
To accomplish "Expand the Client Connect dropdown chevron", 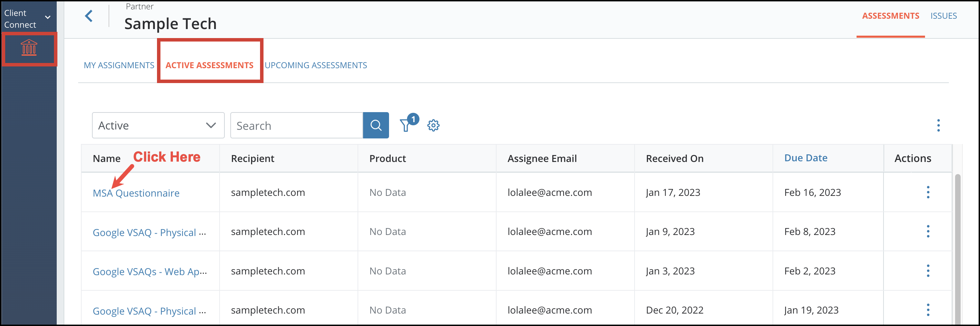I will click(x=48, y=17).
